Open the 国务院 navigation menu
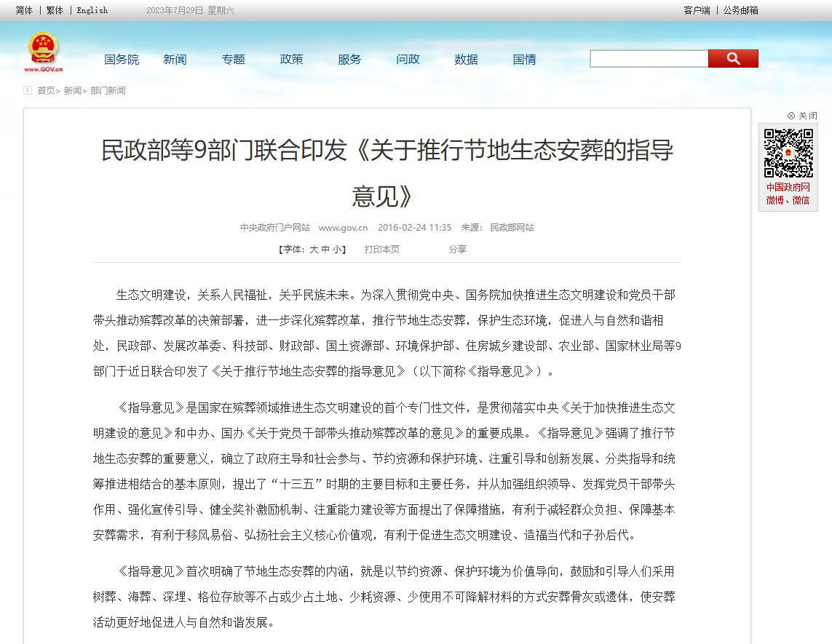The height and width of the screenshot is (644, 832). tap(122, 60)
